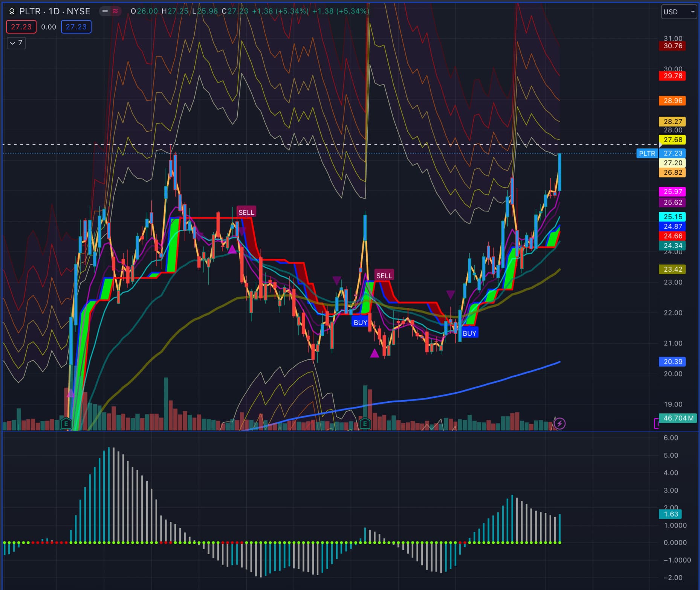Open the earlier earnings E marker
The height and width of the screenshot is (590, 700).
click(66, 423)
